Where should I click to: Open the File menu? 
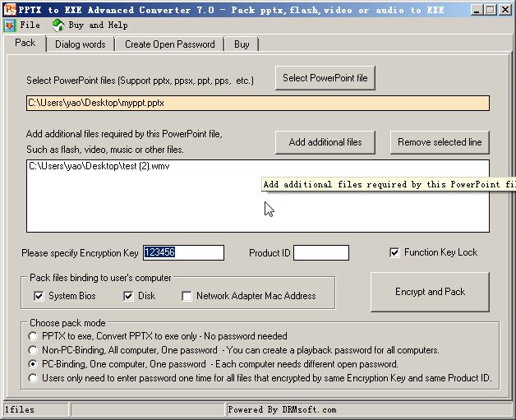[x=30, y=25]
